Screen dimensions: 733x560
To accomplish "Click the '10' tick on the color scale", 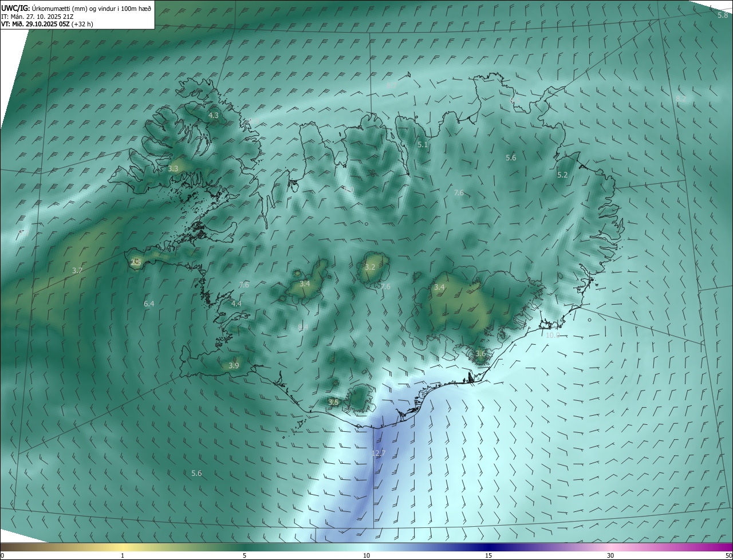I will click(366, 556).
